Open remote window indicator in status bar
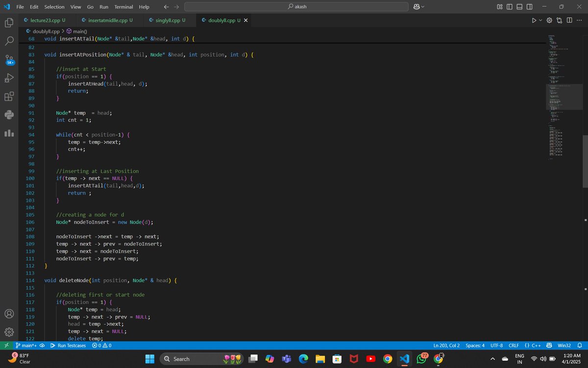The height and width of the screenshot is (368, 588). [x=6, y=345]
